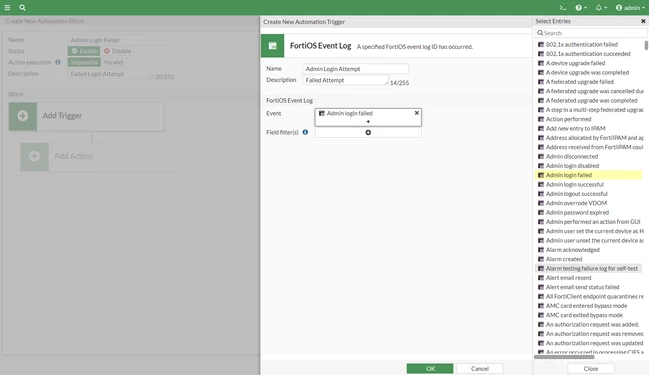Click log icon beside 'Action performed'
This screenshot has width=649, height=375.
tap(541, 119)
